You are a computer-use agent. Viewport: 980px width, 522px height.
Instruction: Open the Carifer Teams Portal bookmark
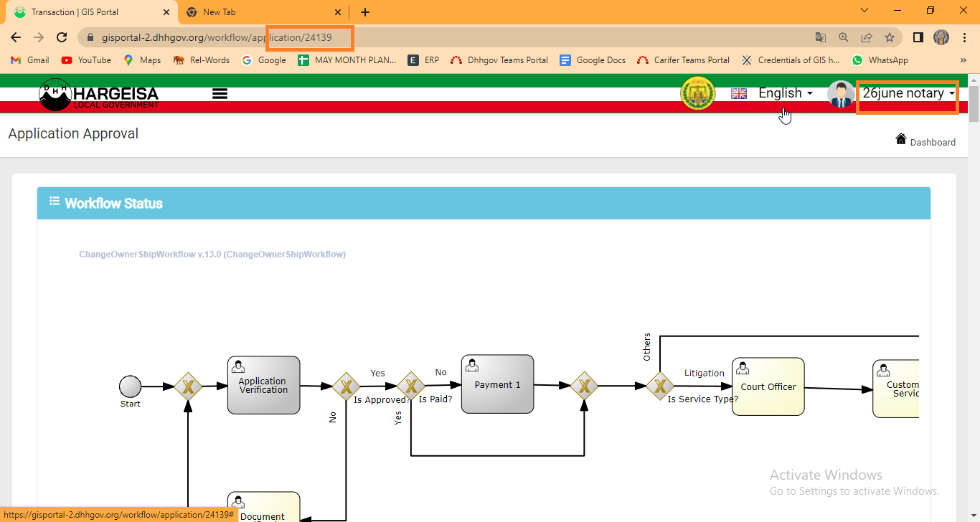(x=683, y=60)
